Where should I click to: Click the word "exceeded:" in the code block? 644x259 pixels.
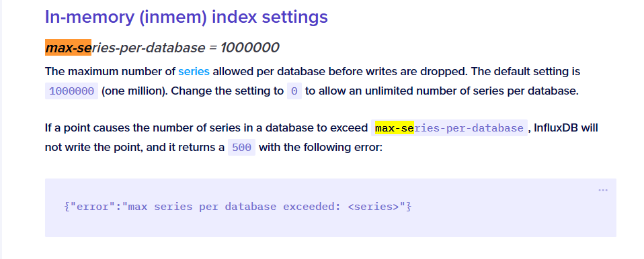(x=312, y=207)
